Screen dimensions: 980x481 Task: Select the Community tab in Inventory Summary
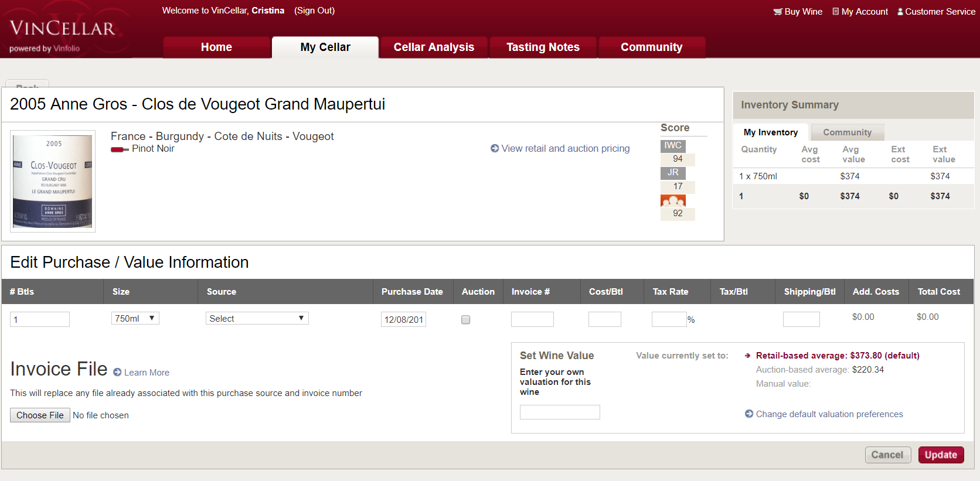pyautogui.click(x=848, y=132)
